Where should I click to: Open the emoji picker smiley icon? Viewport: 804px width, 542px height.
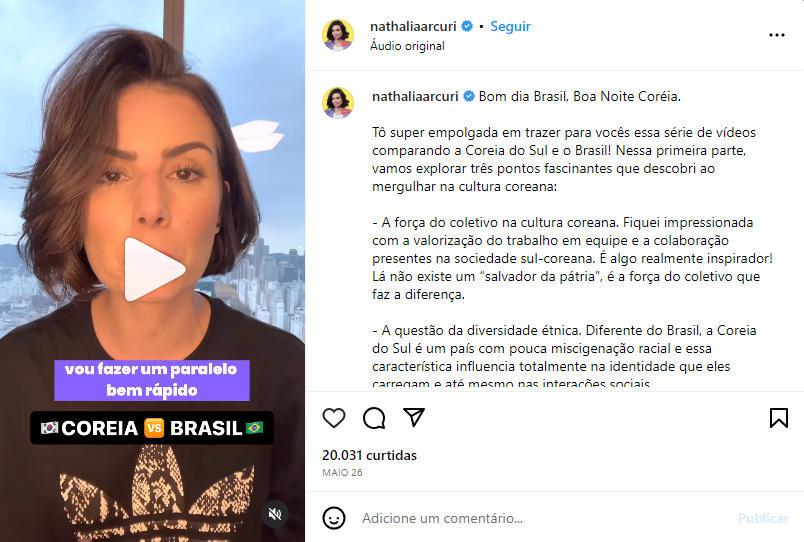[334, 518]
